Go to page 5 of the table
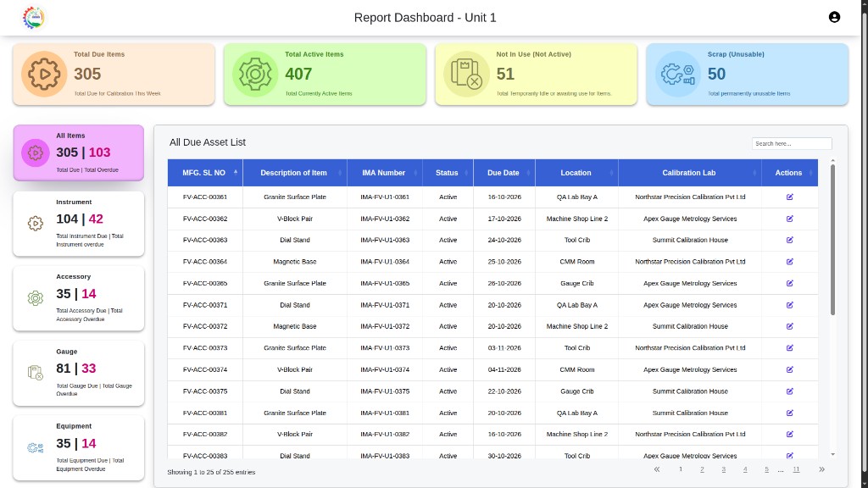Screen dimensions: 868x488 (x=766, y=469)
